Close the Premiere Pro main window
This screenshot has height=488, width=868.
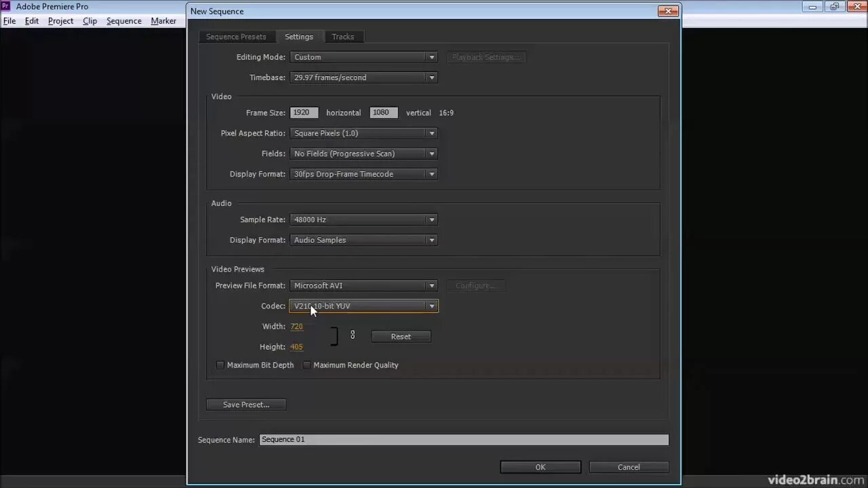[856, 7]
